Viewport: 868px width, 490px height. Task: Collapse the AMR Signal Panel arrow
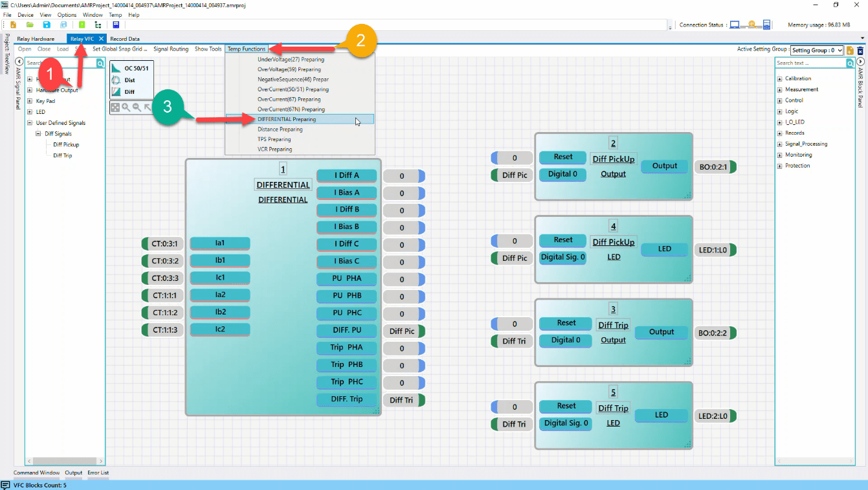19,61
